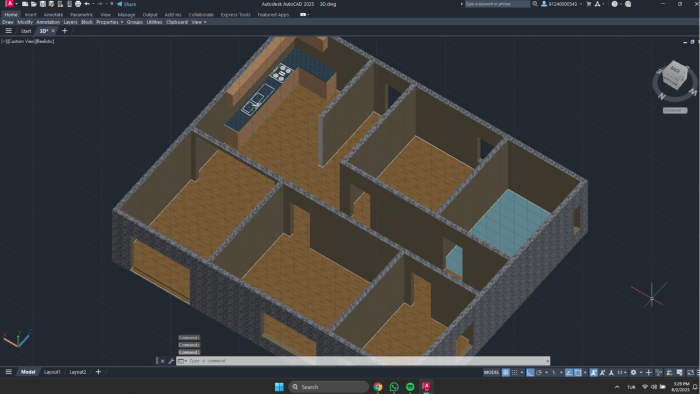This screenshot has width=700, height=394.
Task: Click the Plot printer icon
Action: click(78, 4)
